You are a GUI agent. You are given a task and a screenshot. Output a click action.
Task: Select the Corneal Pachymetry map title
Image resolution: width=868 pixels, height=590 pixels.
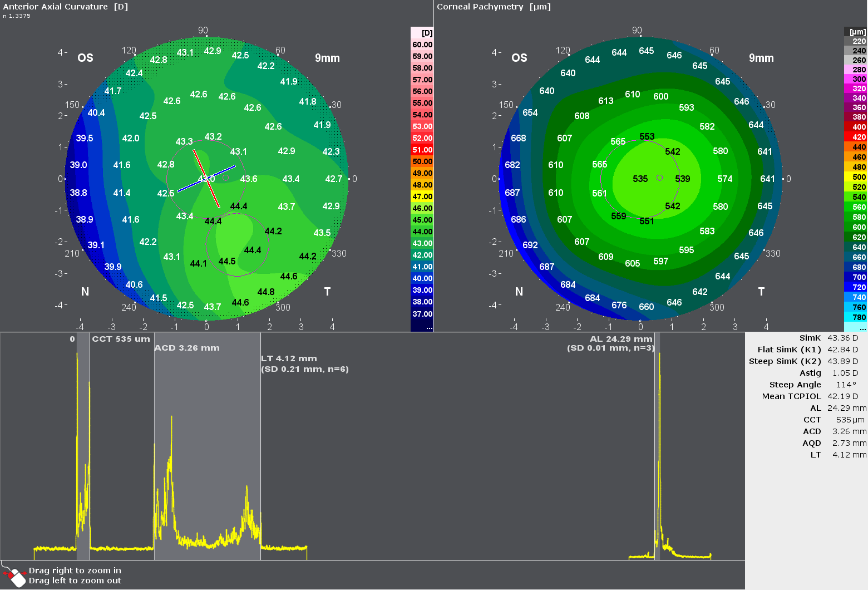click(492, 7)
